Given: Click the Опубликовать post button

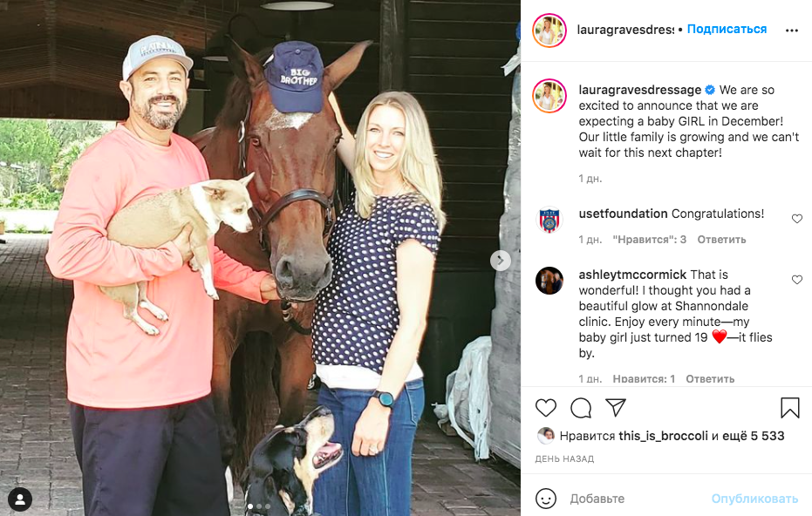Looking at the screenshot, I should pyautogui.click(x=754, y=499).
